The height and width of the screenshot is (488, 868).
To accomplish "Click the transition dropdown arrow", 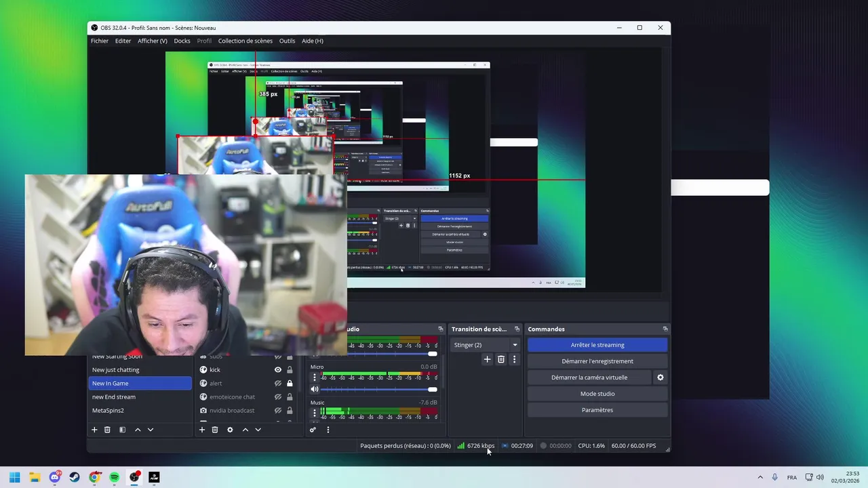I will pyautogui.click(x=515, y=345).
